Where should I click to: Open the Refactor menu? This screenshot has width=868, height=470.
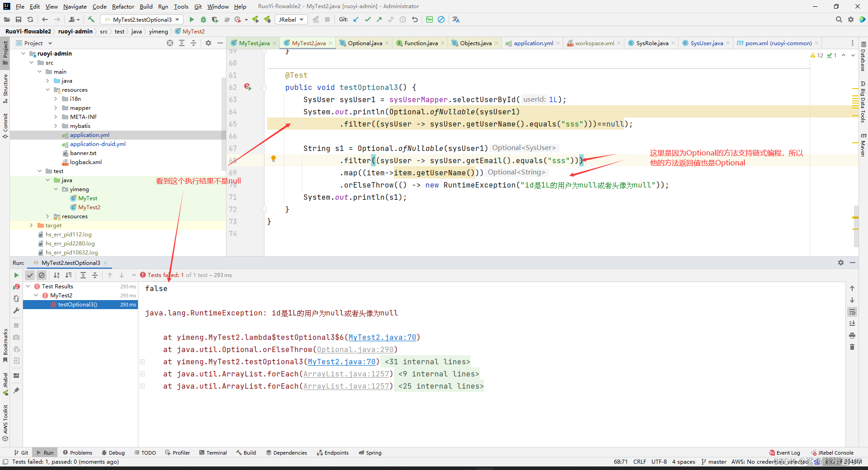tap(123, 6)
